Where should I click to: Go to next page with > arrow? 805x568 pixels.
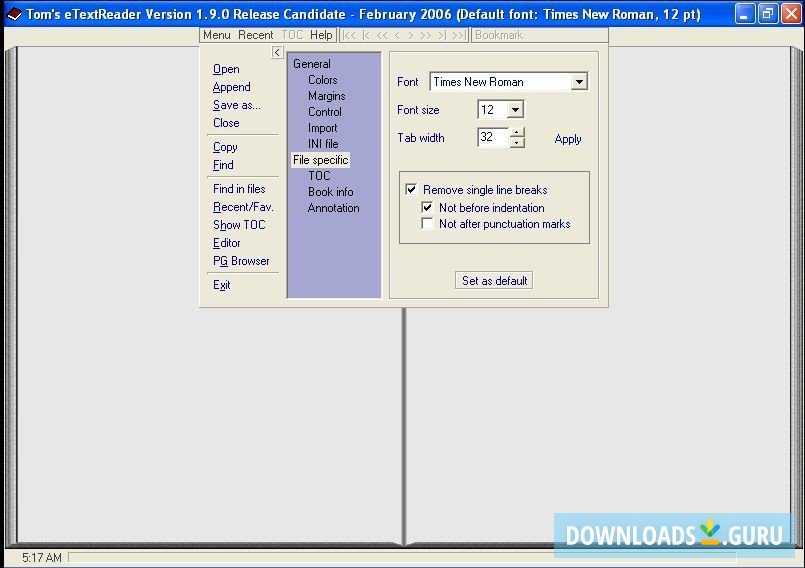(x=410, y=35)
